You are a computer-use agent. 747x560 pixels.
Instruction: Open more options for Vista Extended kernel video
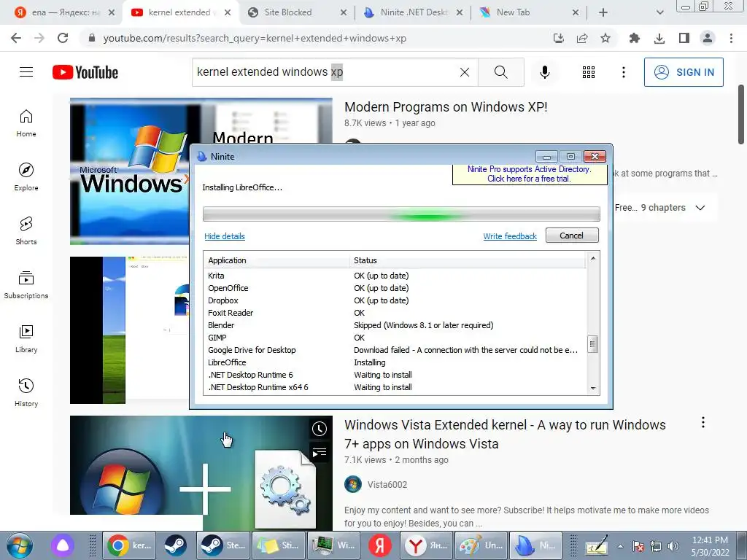click(x=703, y=422)
